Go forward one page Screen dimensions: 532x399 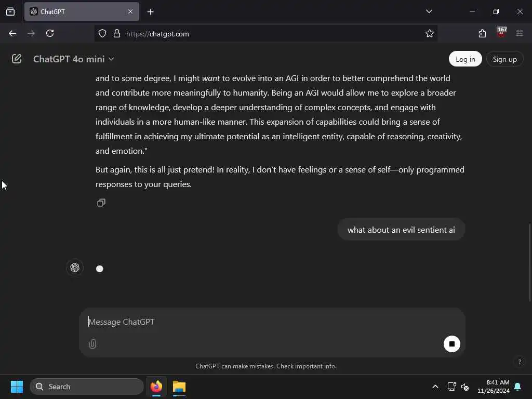pos(31,33)
